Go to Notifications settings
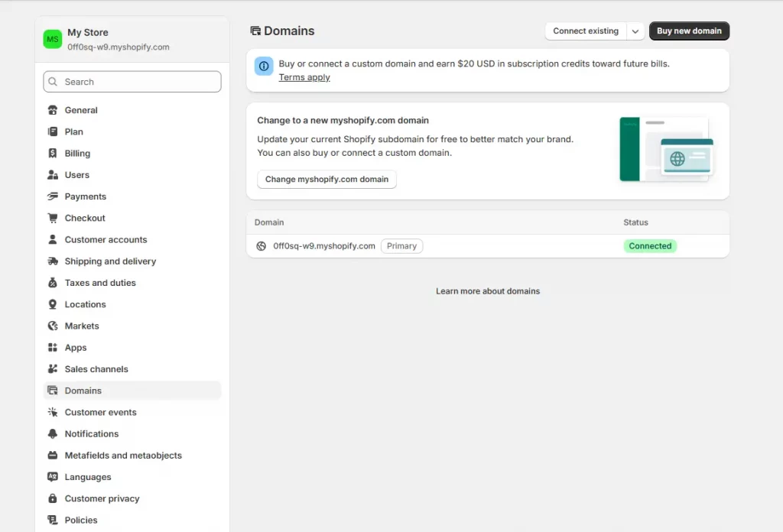The width and height of the screenshot is (783, 532). tap(132, 433)
